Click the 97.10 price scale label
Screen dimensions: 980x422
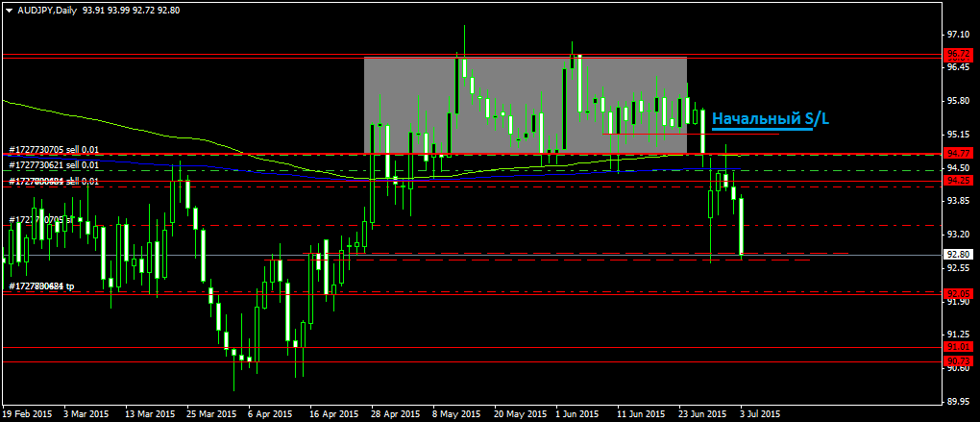(x=959, y=34)
